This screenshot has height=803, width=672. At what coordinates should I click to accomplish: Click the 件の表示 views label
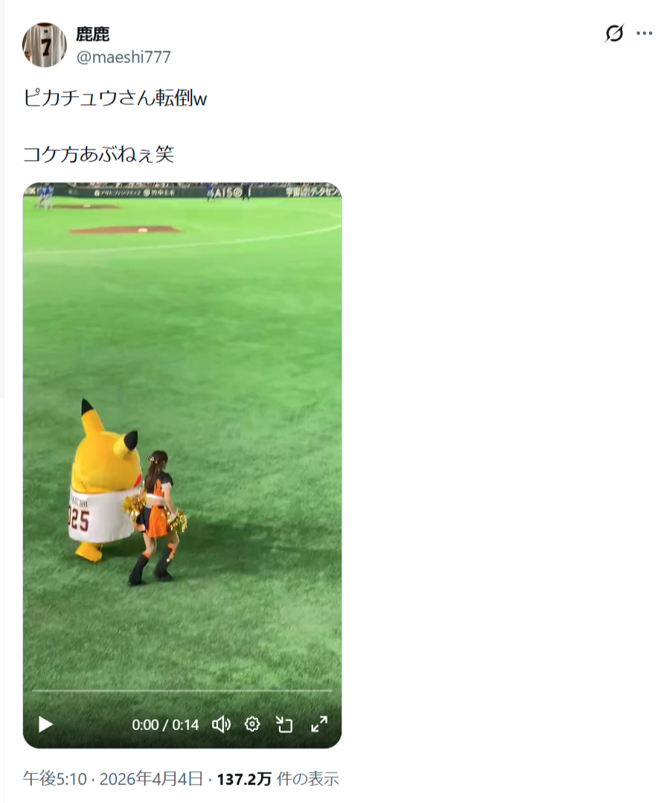308,779
